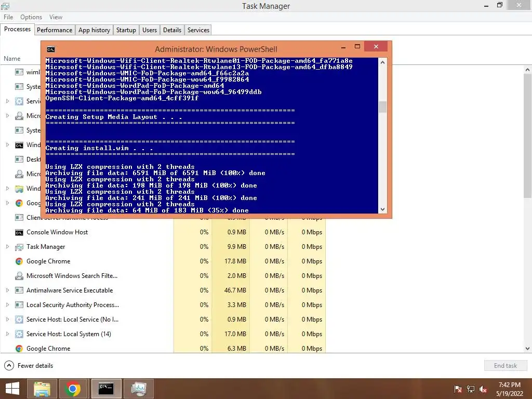
Task: Select the Console Window Host process row
Action: pos(163,232)
